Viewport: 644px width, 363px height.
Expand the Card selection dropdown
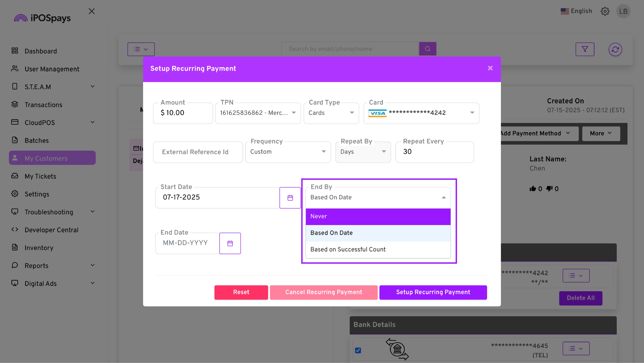(421, 113)
